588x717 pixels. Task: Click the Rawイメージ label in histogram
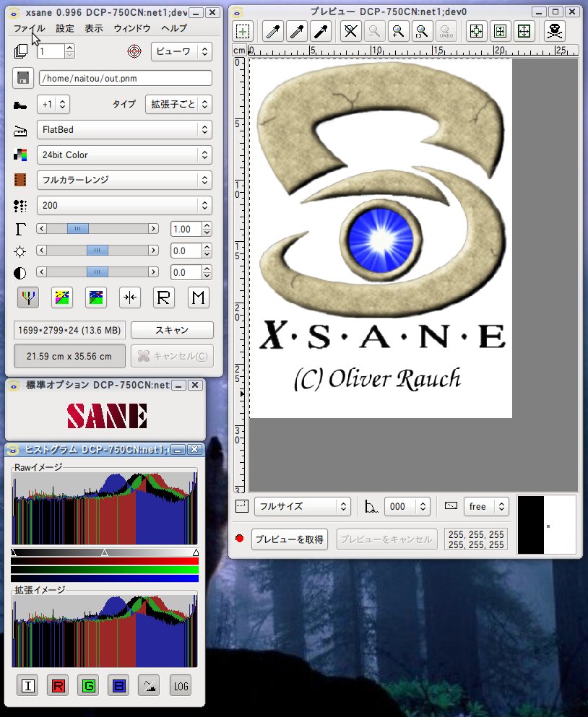[38, 467]
